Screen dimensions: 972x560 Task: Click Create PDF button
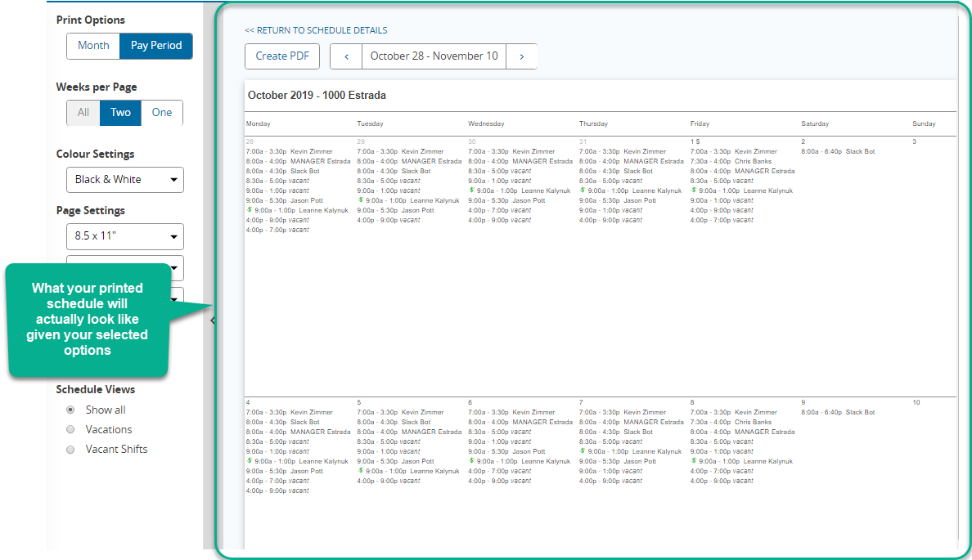point(282,56)
